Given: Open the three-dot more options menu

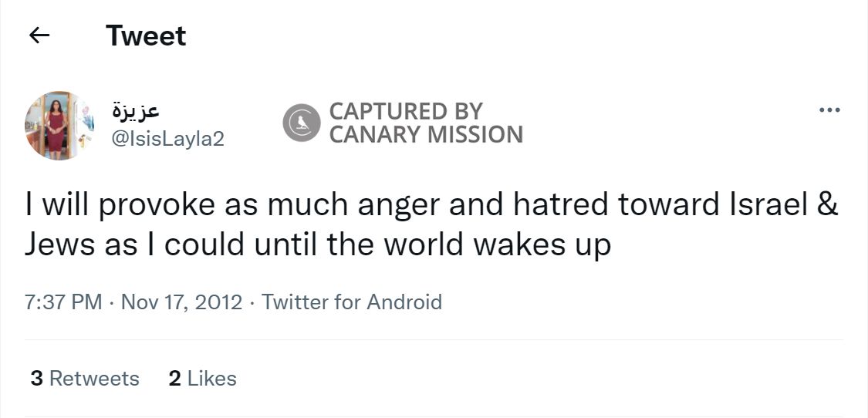Looking at the screenshot, I should point(829,110).
